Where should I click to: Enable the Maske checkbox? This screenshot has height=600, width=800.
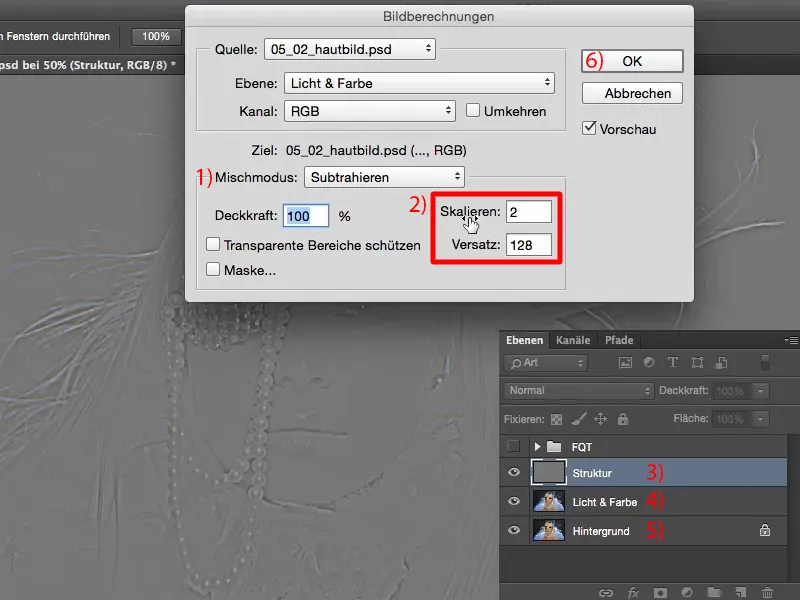point(213,269)
